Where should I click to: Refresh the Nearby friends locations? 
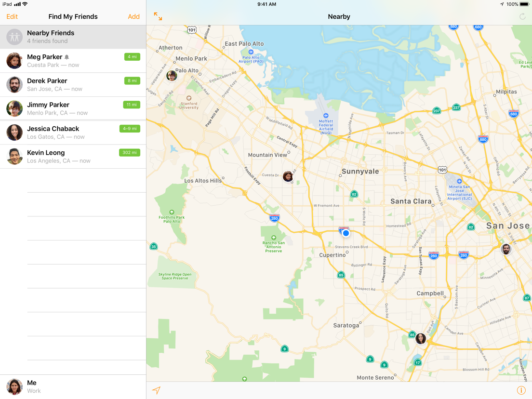pos(522,16)
